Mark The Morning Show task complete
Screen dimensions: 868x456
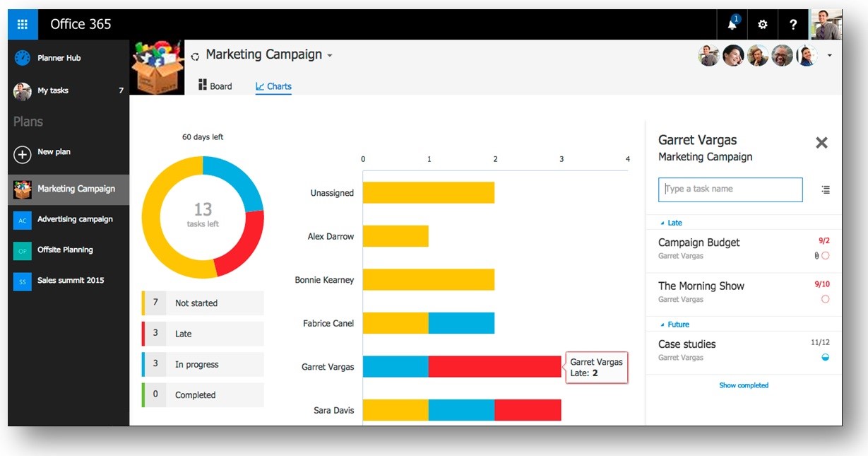(x=825, y=299)
